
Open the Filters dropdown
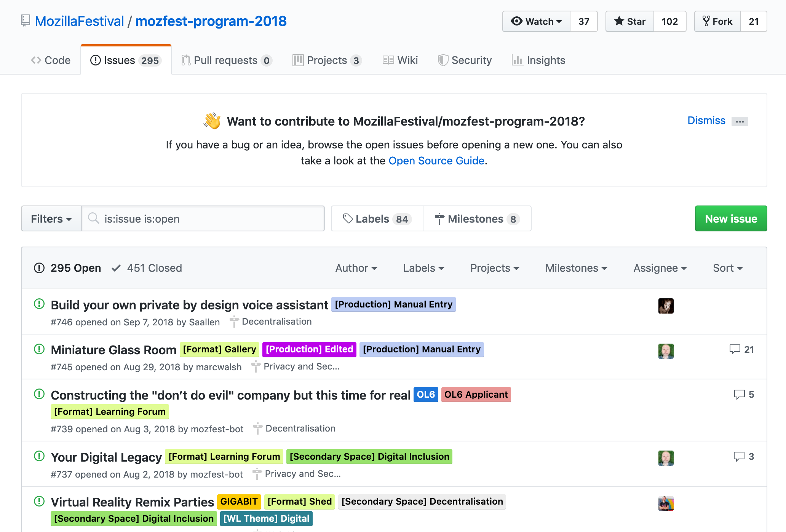51,218
